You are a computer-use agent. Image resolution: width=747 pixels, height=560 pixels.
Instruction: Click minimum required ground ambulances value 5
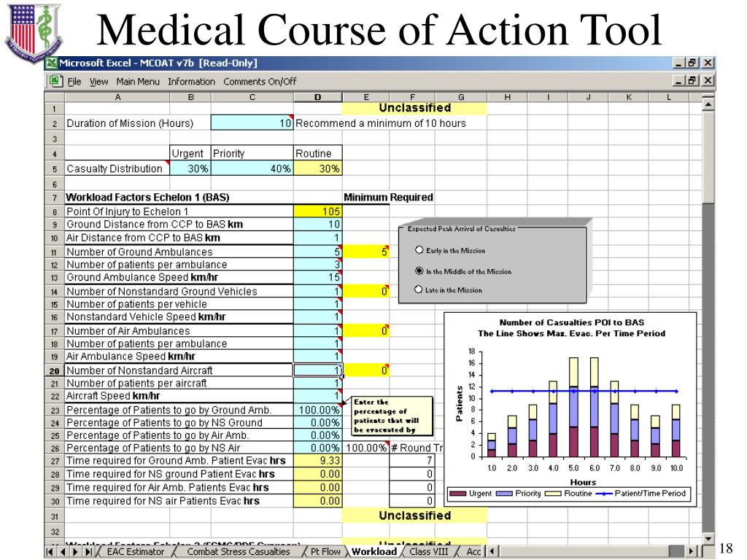[366, 252]
